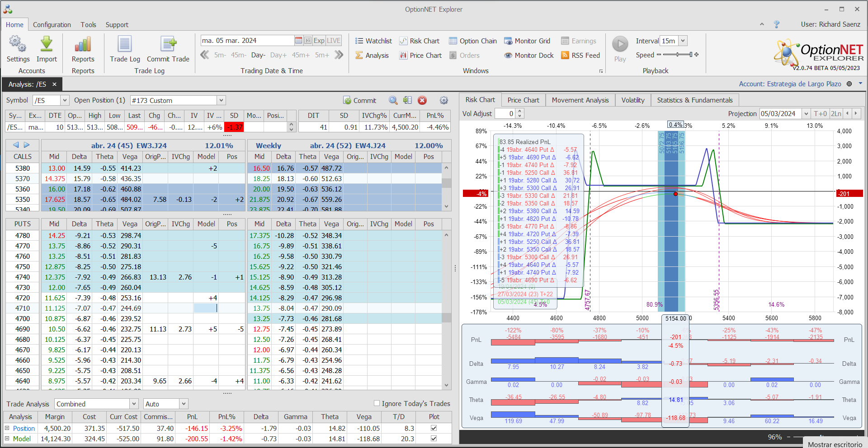Expand the Model row in Trade Analysis
This screenshot has width=868, height=448.
[7, 439]
